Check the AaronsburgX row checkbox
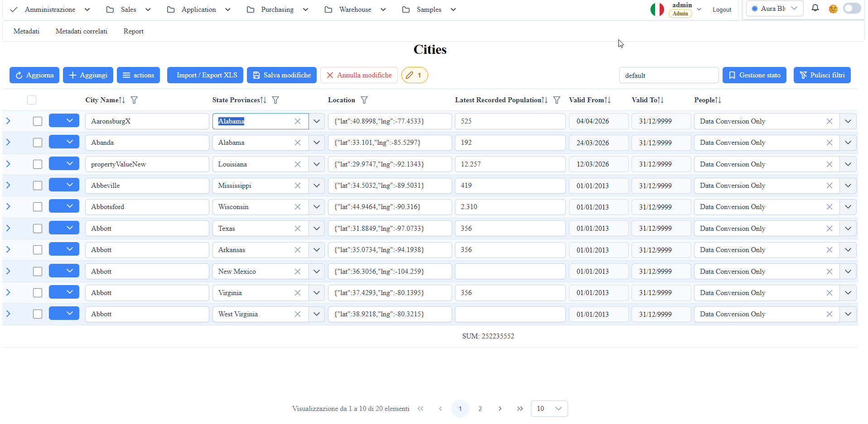Image resolution: width=868 pixels, height=424 pixels. (38, 121)
